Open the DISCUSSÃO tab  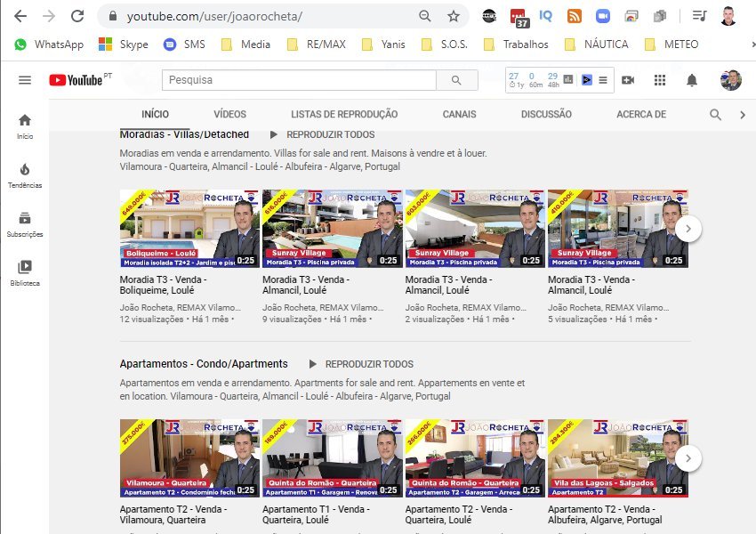coord(546,114)
